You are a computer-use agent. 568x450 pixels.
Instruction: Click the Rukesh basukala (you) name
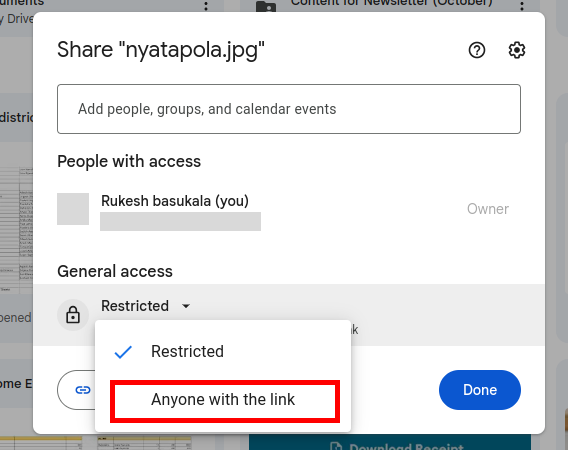(175, 201)
